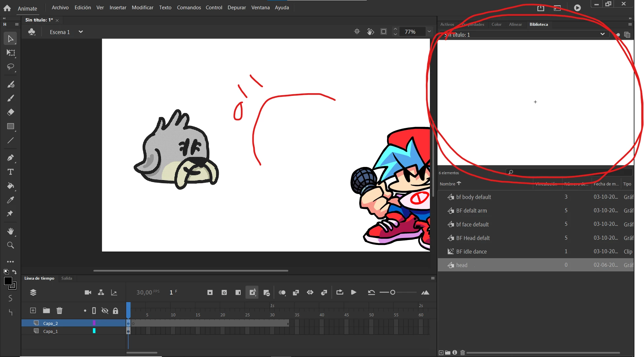The height and width of the screenshot is (357, 644).
Task: Select the Paint Bucket tool
Action: [x=11, y=186]
